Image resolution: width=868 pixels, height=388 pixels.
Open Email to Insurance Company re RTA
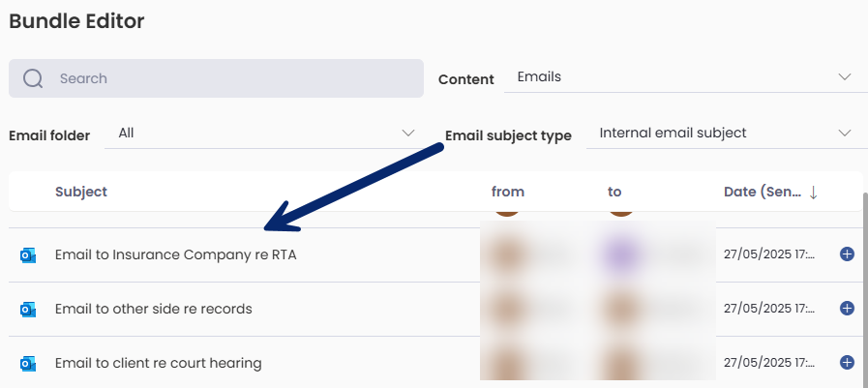pos(175,255)
